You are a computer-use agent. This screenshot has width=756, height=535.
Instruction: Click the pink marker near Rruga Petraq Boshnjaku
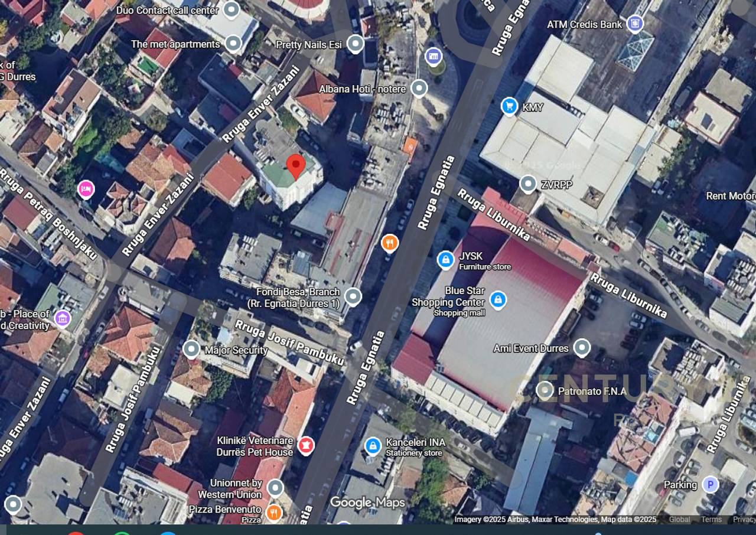click(x=87, y=188)
